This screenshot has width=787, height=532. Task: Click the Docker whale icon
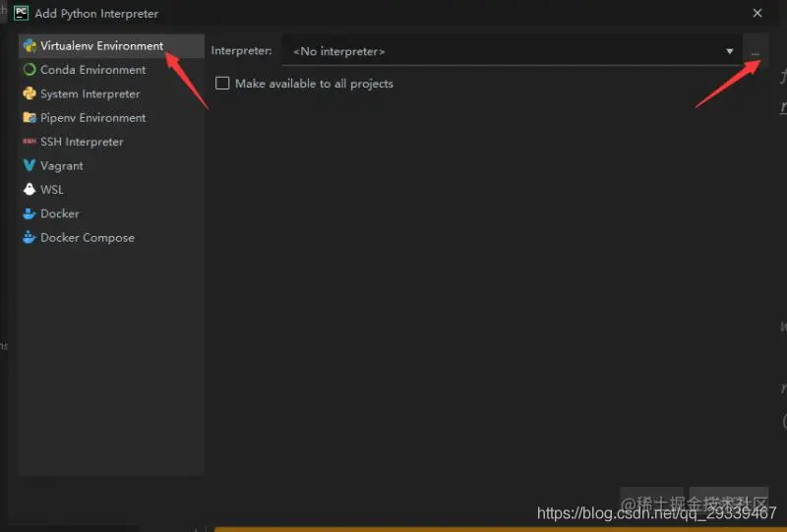(30, 213)
